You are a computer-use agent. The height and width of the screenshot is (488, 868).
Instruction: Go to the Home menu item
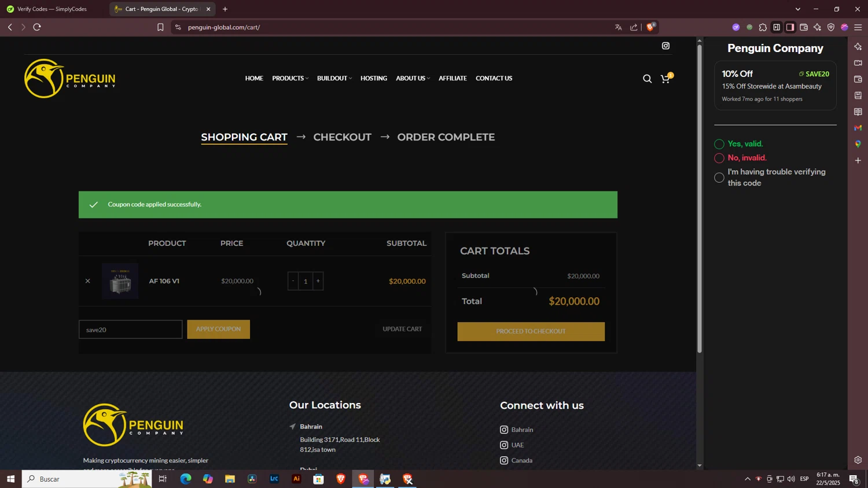click(254, 78)
